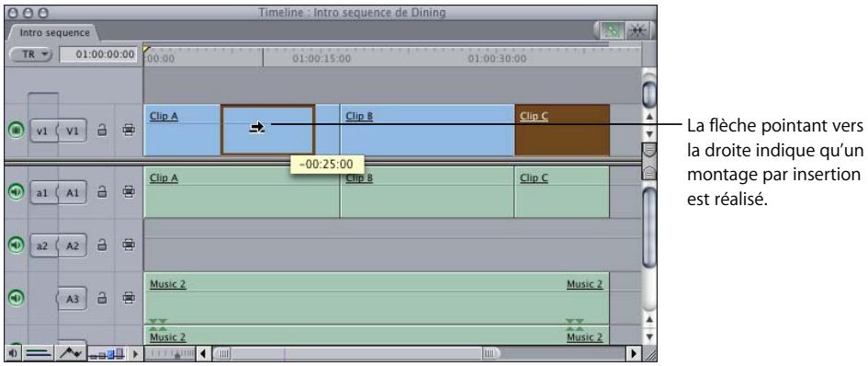Viewport: 868px width, 366px height.
Task: Toggle Clip Overlays control
Action: [71, 353]
